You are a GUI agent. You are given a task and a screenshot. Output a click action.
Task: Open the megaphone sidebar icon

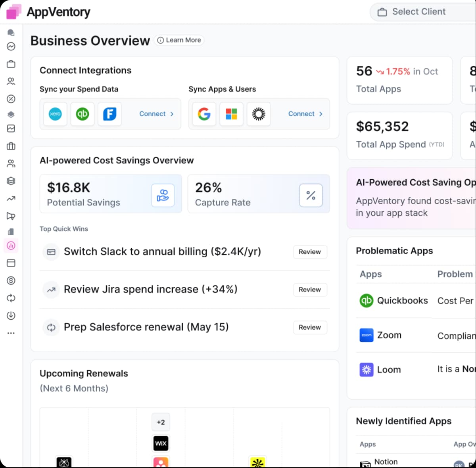click(11, 216)
